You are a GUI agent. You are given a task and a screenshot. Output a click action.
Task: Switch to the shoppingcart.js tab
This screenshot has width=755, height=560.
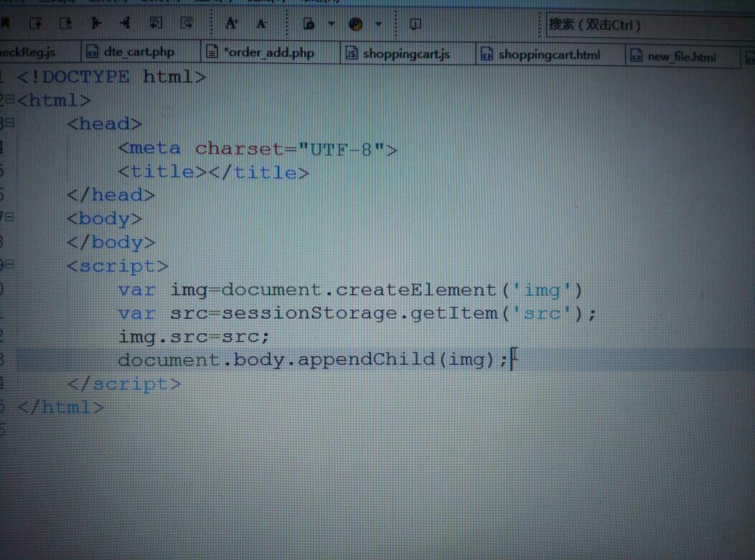(406, 54)
